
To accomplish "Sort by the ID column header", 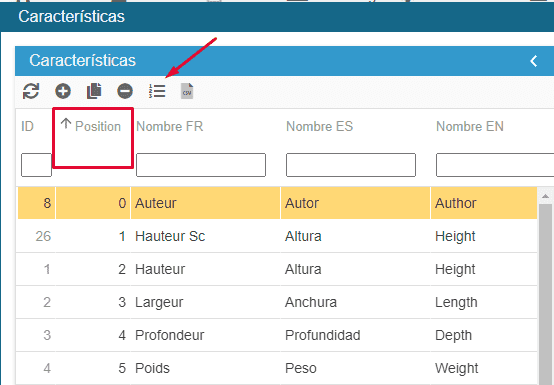I will tap(27, 126).
